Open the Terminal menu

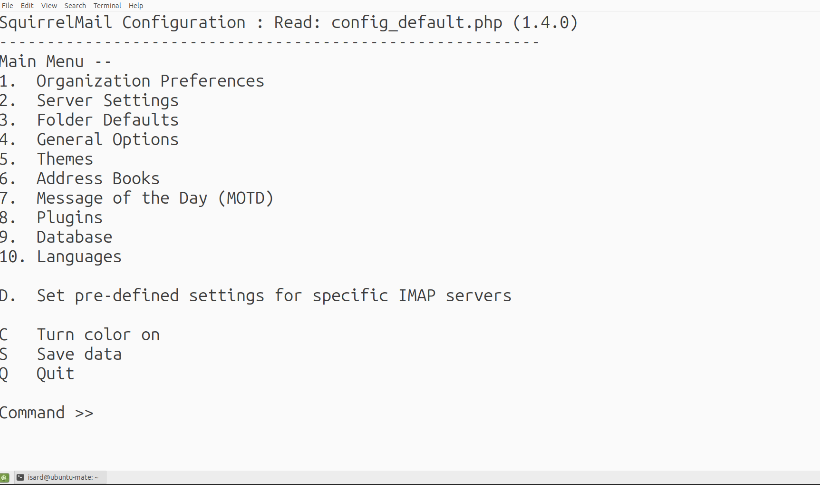pos(107,5)
